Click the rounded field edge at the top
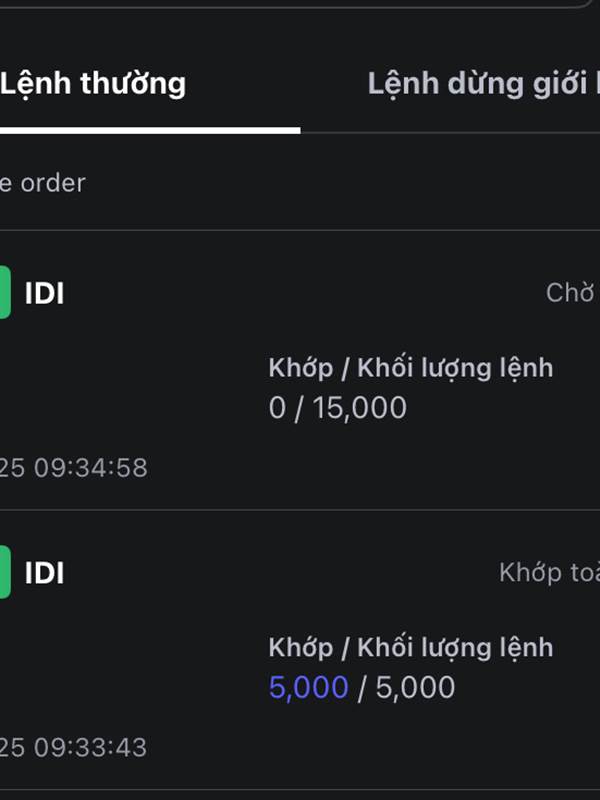 pyautogui.click(x=300, y=4)
